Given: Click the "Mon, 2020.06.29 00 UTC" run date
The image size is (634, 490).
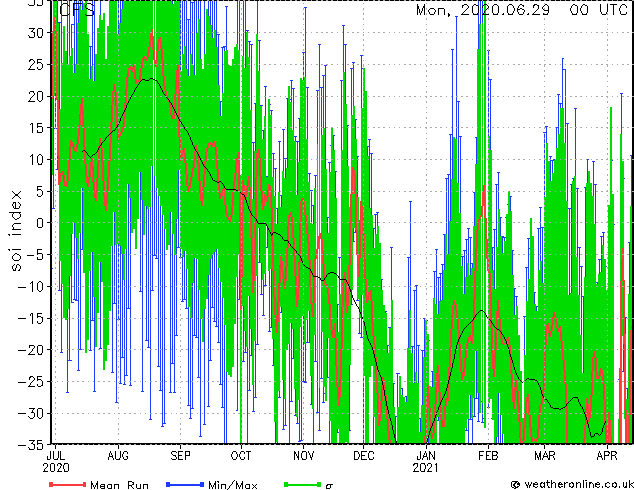Looking at the screenshot, I should pos(522,10).
